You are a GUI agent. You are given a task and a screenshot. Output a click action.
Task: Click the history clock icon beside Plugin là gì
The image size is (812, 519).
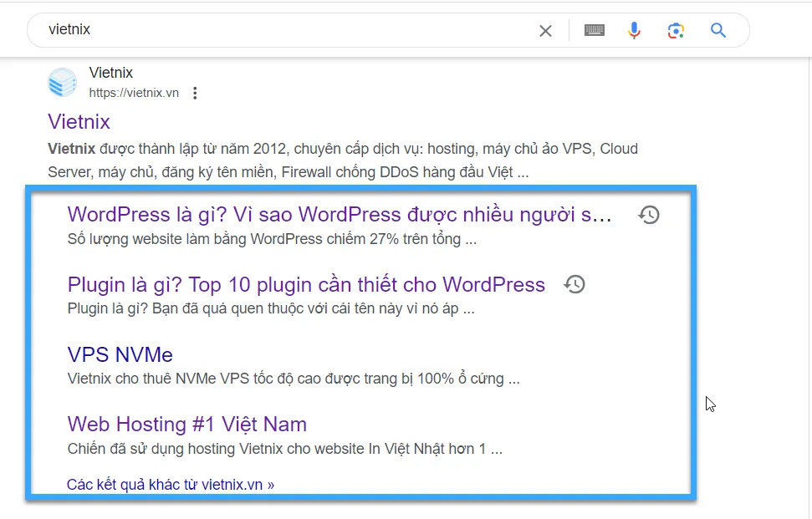click(575, 284)
